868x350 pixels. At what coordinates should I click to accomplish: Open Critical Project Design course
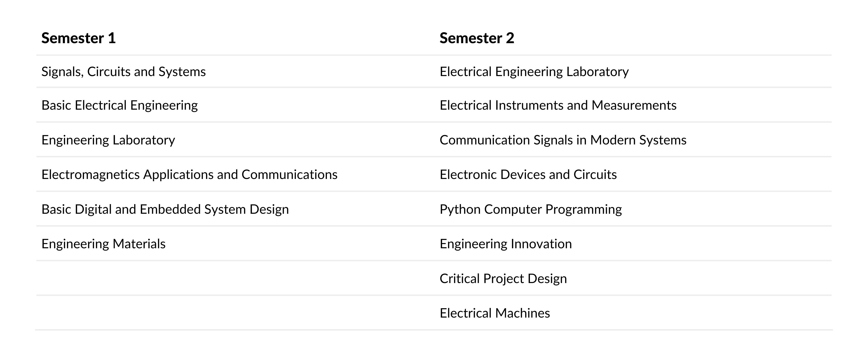click(503, 279)
